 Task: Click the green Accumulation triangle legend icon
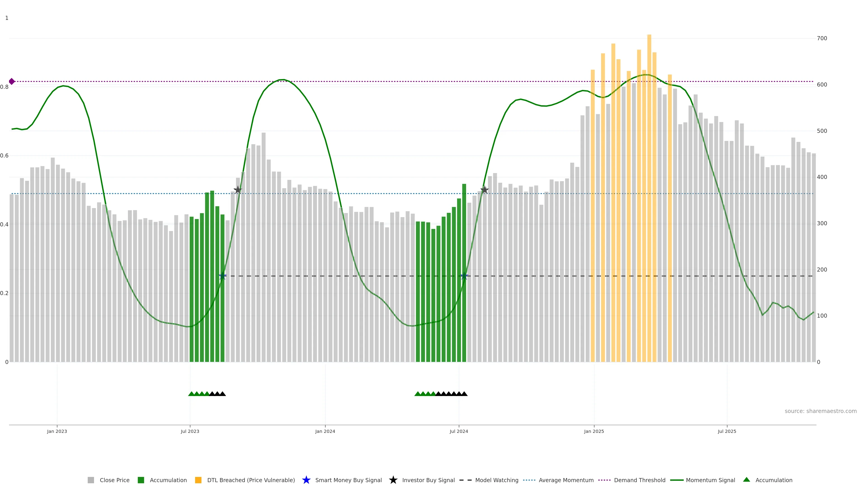(746, 480)
